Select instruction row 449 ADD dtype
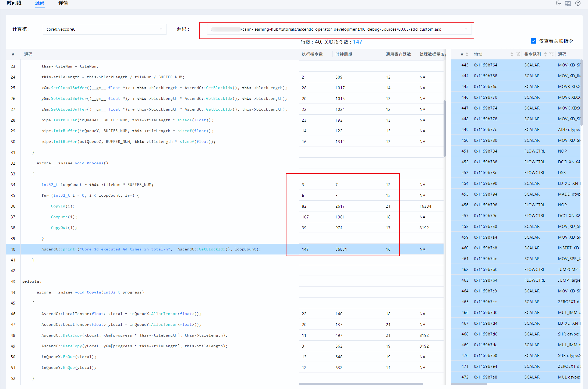The image size is (588, 389). [x=516, y=130]
